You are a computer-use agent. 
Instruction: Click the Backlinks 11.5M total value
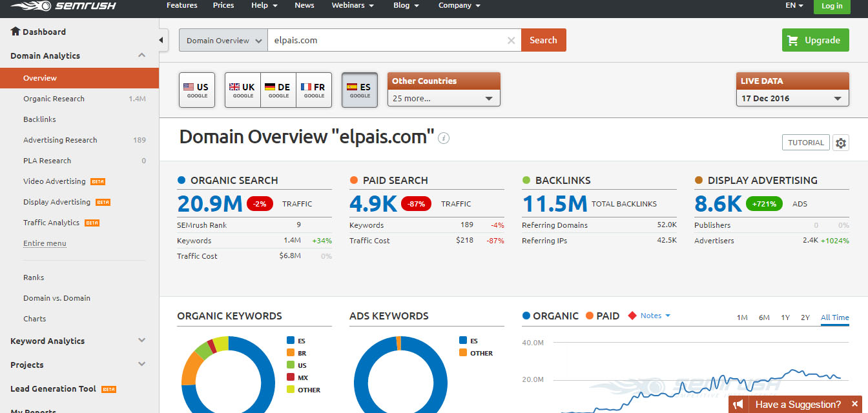554,204
